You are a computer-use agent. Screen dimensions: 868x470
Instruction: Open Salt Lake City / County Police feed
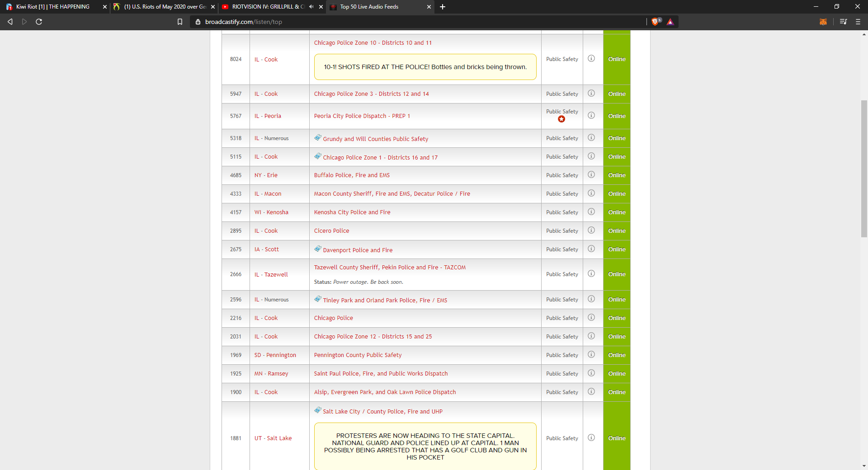(383, 412)
